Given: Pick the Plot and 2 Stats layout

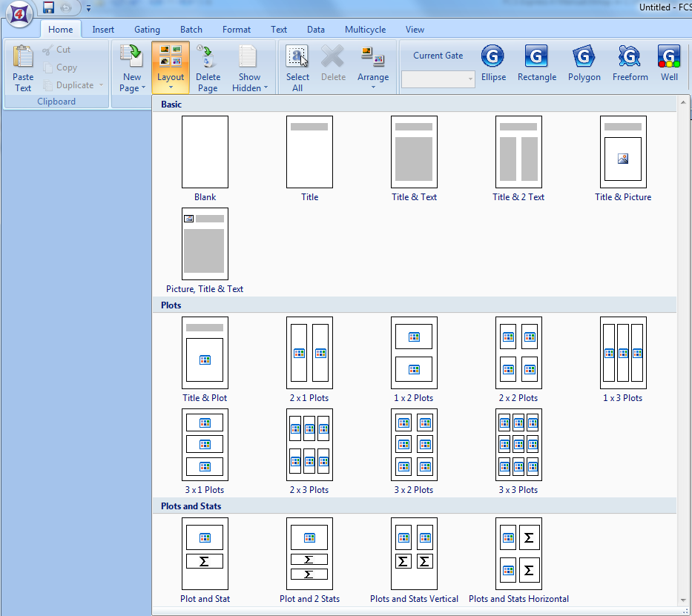Looking at the screenshot, I should [309, 554].
